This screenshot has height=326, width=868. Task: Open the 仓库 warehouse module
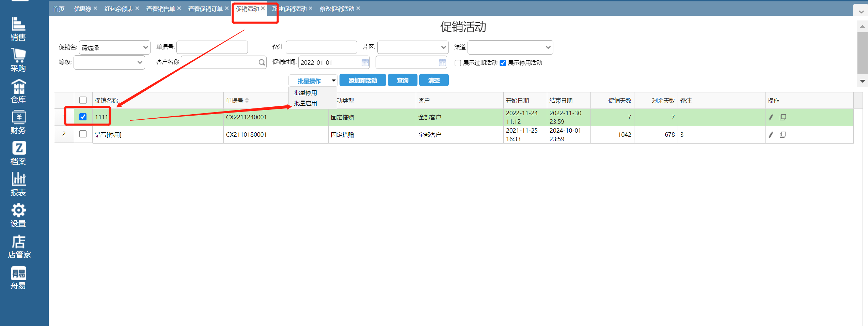[18, 91]
